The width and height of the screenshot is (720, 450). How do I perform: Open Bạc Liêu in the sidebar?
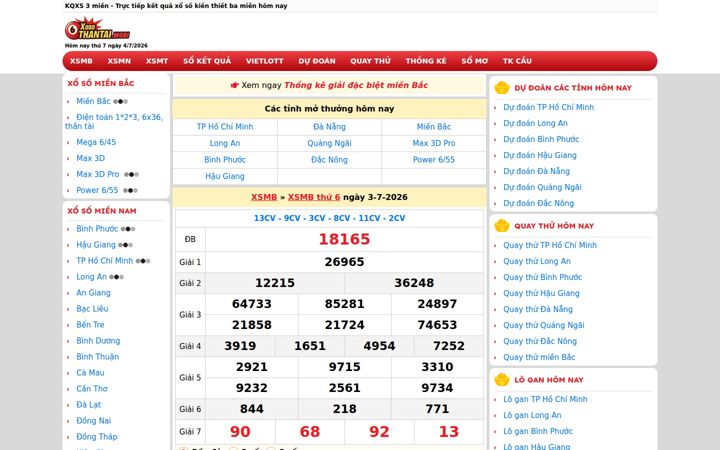[x=92, y=309]
